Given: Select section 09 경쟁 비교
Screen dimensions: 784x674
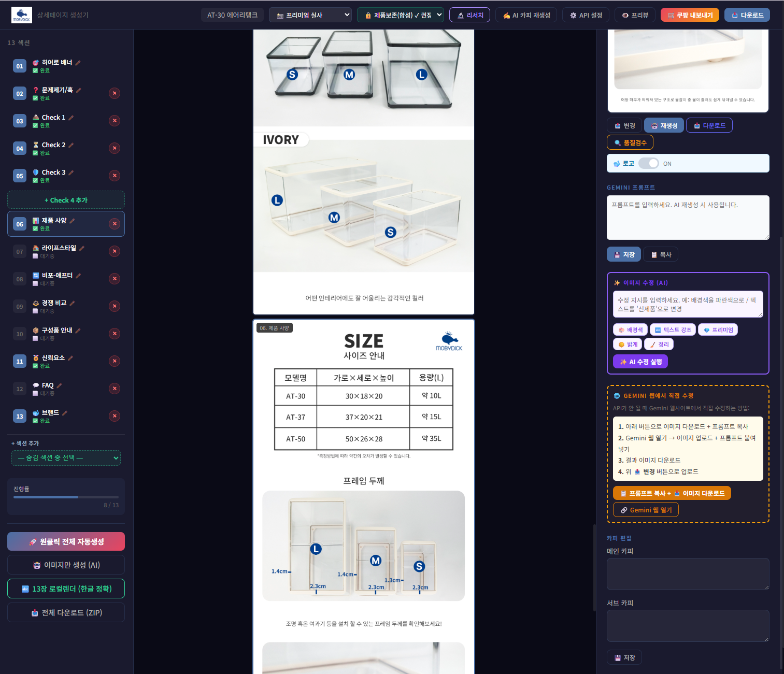Looking at the screenshot, I should click(66, 306).
